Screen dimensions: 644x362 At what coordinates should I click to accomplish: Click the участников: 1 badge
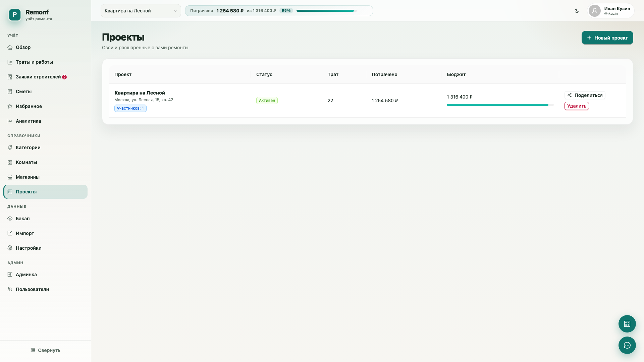(130, 108)
